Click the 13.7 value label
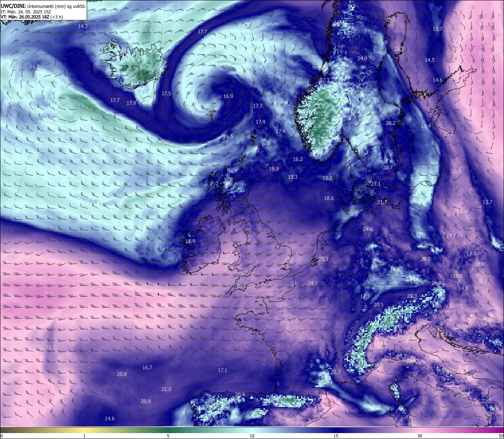Screen dimensions: 504x439 (x=487, y=202)
